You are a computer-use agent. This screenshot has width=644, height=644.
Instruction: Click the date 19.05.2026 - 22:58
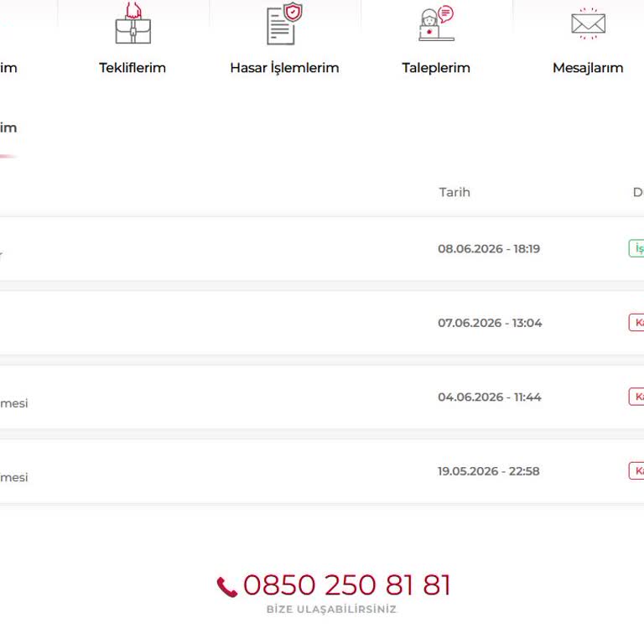[x=489, y=471]
